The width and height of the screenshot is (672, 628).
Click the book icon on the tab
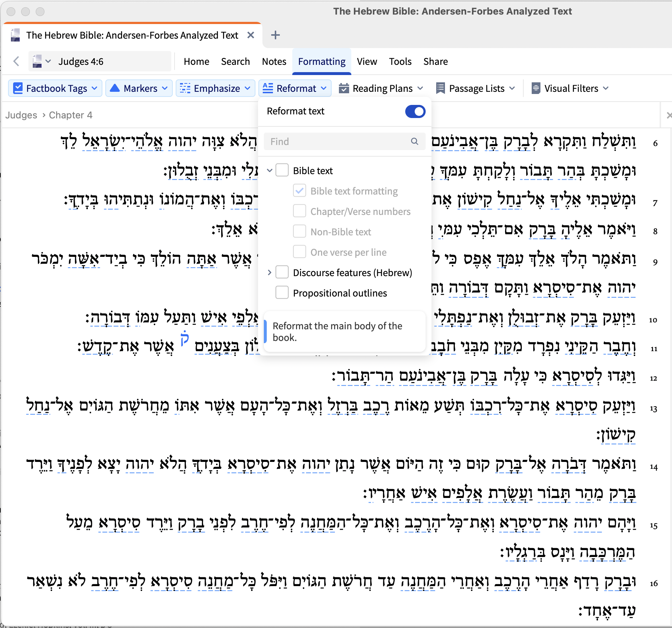click(x=15, y=35)
